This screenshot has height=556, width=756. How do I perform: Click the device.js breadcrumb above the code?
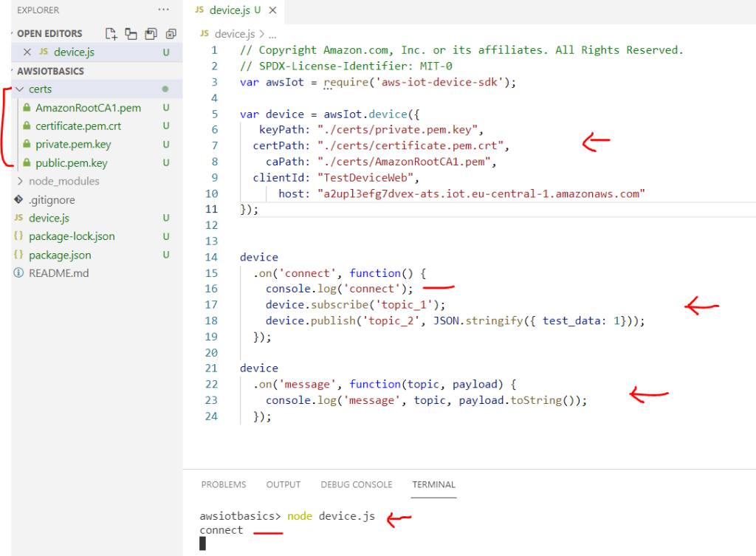pyautogui.click(x=234, y=34)
